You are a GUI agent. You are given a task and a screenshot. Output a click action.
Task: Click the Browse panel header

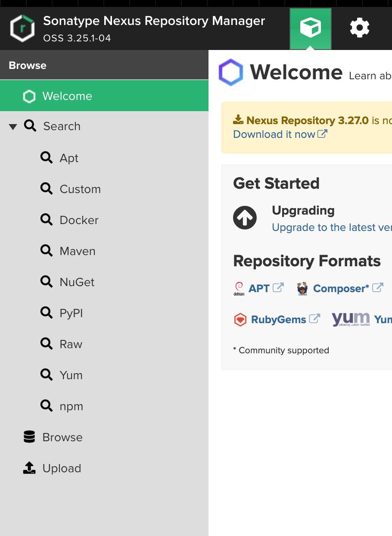click(104, 65)
